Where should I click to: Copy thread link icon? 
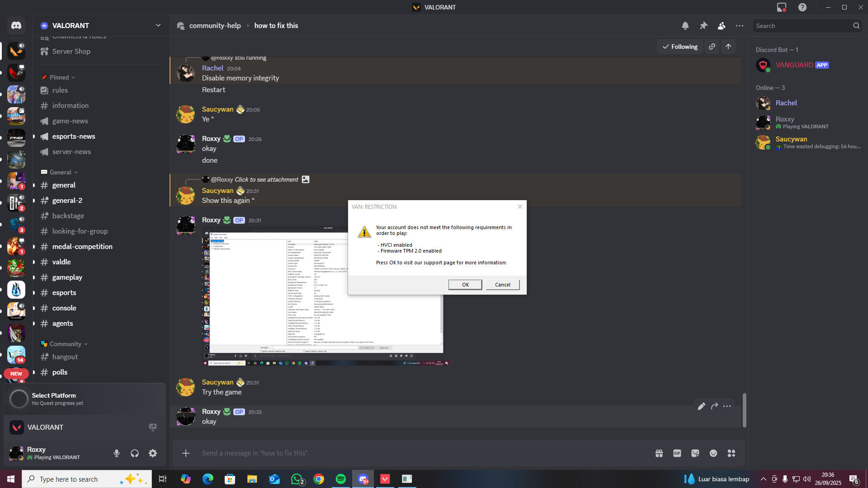pos(712,47)
